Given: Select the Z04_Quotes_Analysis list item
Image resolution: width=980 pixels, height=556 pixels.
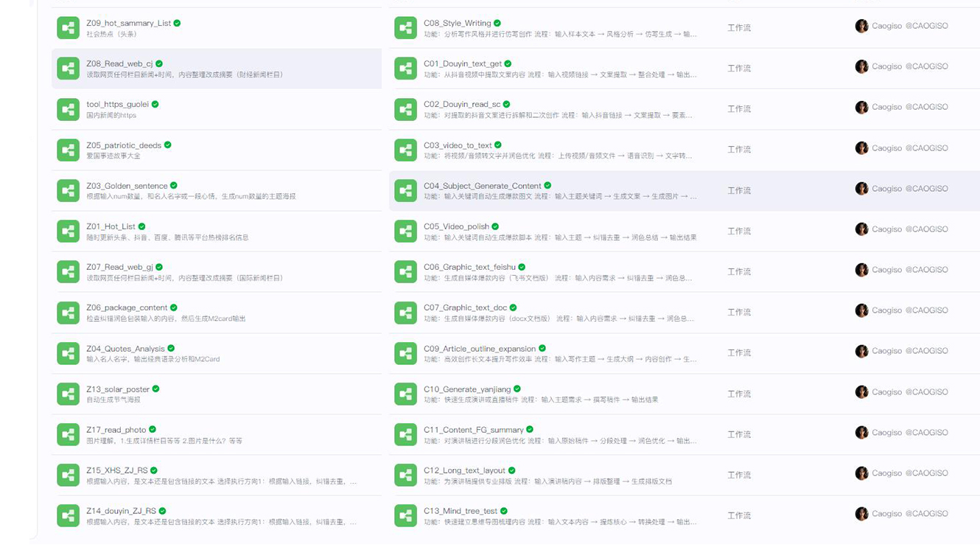Looking at the screenshot, I should (x=125, y=349).
